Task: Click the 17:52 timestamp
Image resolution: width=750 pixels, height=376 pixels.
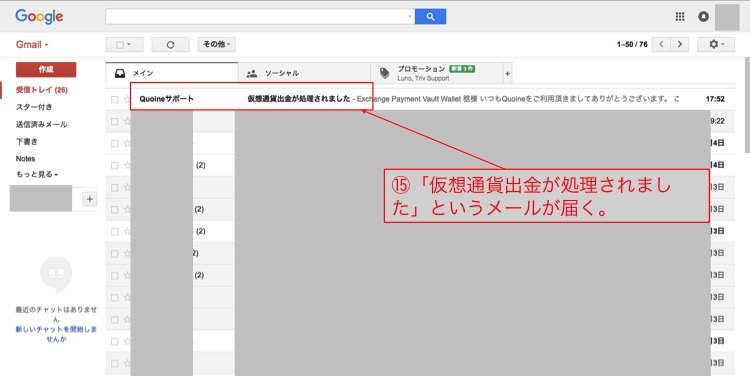Action: pyautogui.click(x=715, y=99)
